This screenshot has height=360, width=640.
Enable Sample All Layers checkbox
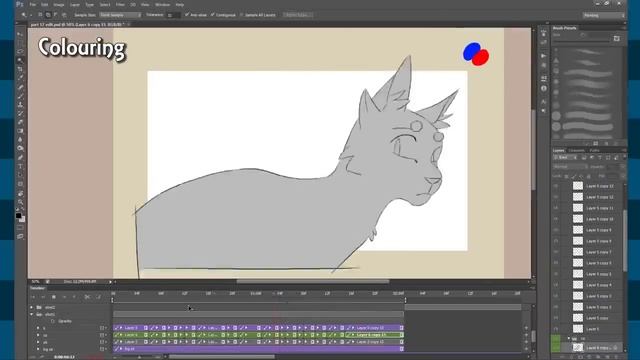(x=242, y=15)
